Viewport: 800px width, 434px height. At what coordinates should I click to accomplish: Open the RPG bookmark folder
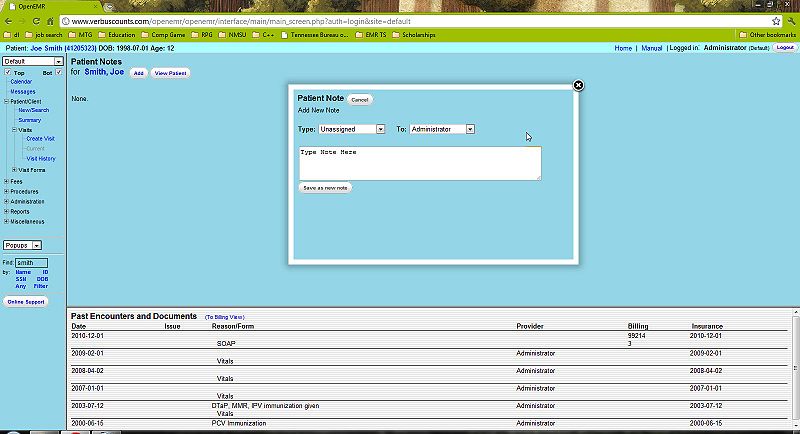[x=202, y=35]
